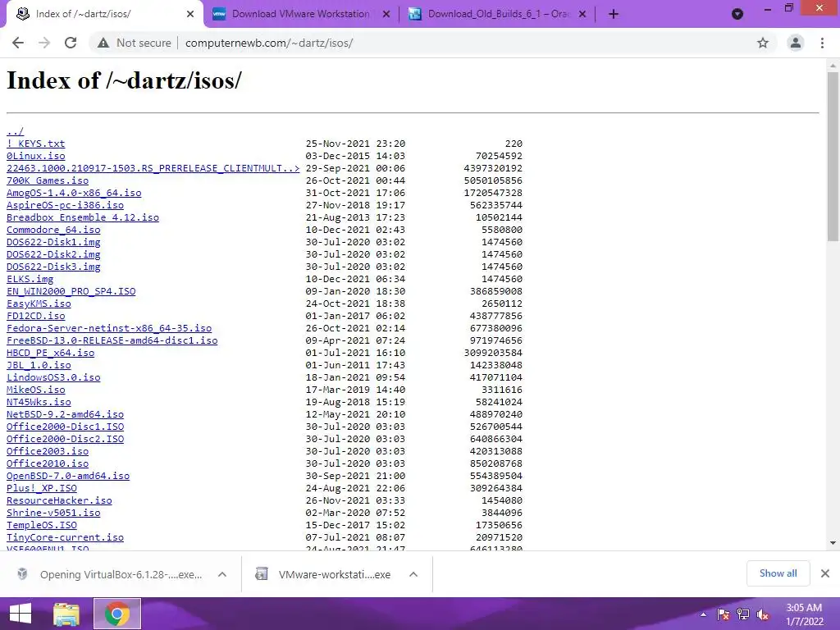Image resolution: width=840 pixels, height=630 pixels.
Task: Download ResourceHacker.iso
Action: click(x=59, y=501)
